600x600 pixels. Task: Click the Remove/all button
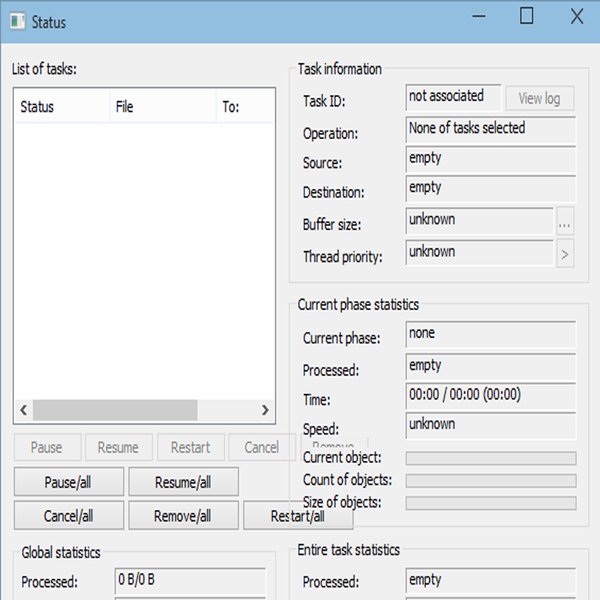(x=183, y=515)
